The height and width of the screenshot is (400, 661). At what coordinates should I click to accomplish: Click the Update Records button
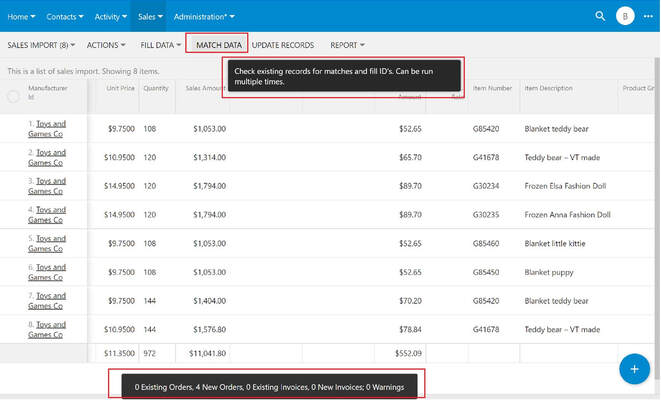pos(283,45)
